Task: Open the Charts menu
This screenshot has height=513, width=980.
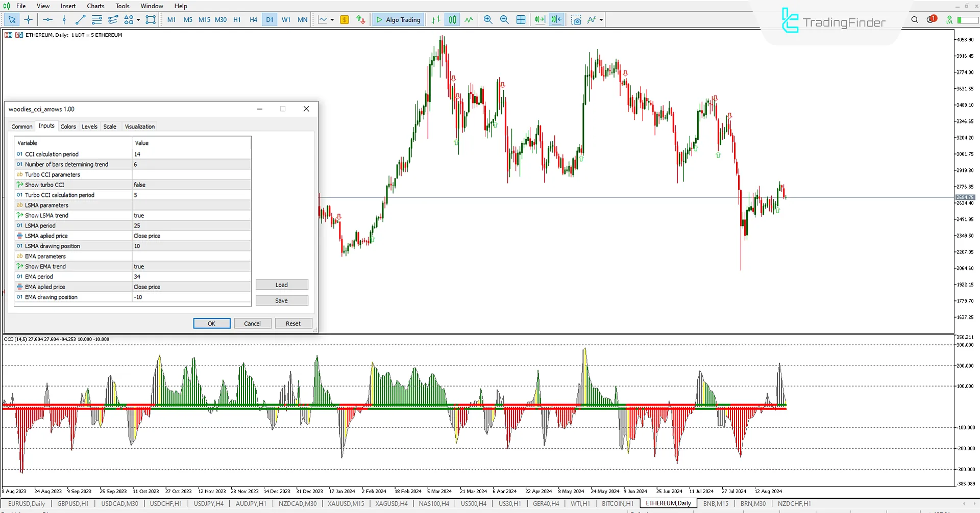Action: (95, 6)
